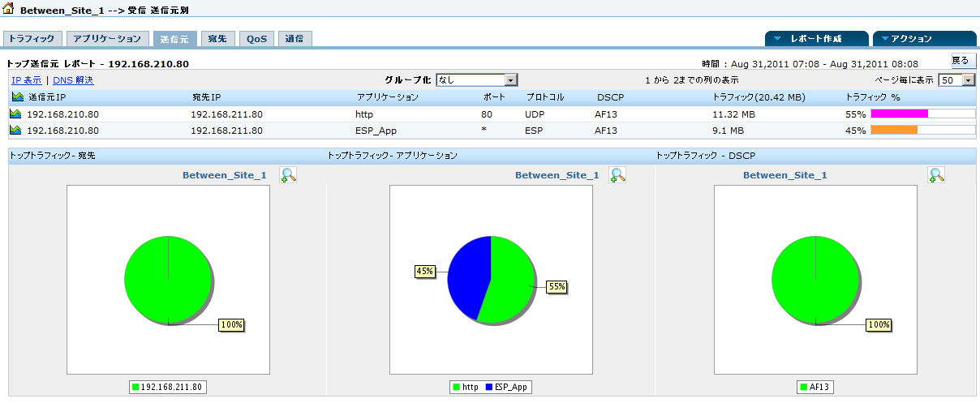Click the orange 45% traffic bar

[x=894, y=130]
